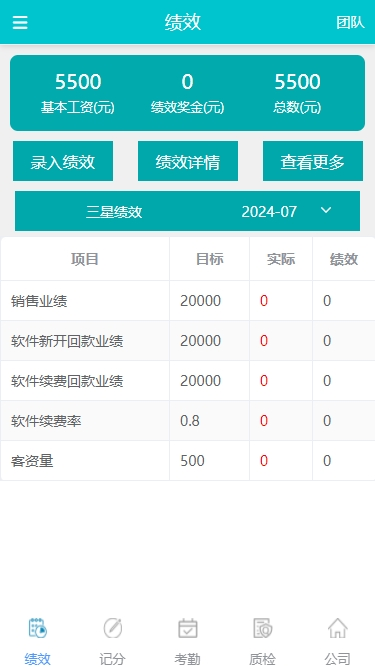Viewport: 375px width, 667px height.
Task: Click the 查看更多 button
Action: [x=313, y=161]
